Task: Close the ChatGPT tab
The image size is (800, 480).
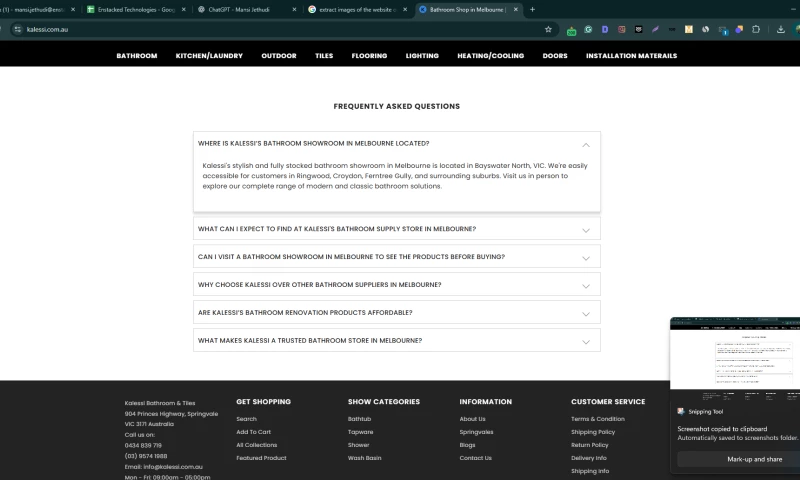Action: pos(294,9)
